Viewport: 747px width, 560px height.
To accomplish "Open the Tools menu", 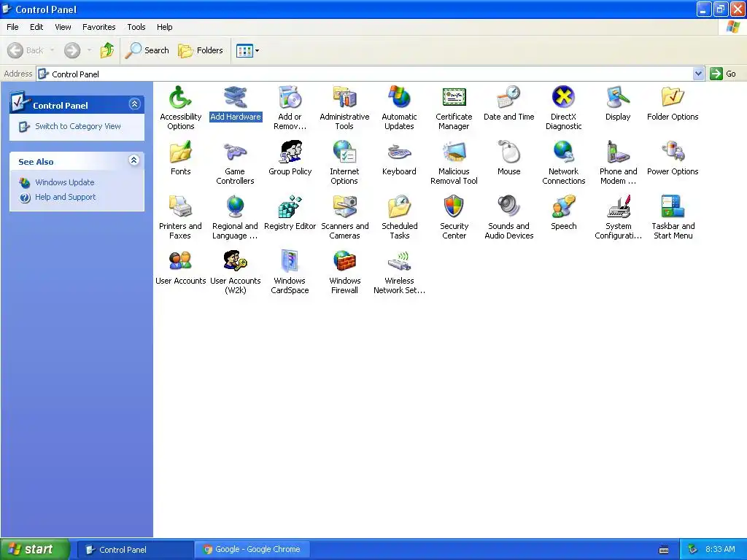I will click(x=136, y=27).
